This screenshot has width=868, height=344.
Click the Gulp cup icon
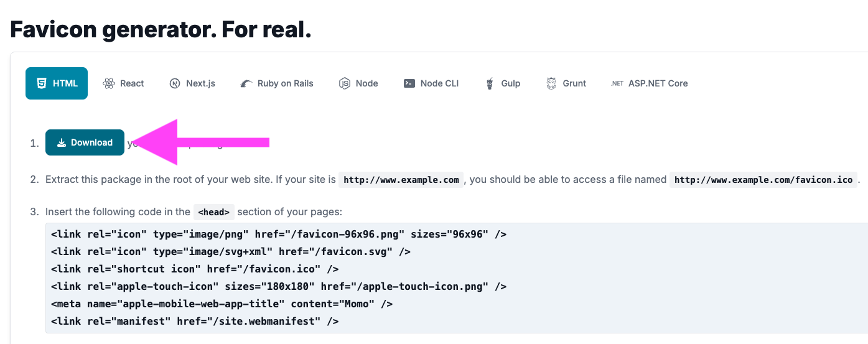(490, 83)
